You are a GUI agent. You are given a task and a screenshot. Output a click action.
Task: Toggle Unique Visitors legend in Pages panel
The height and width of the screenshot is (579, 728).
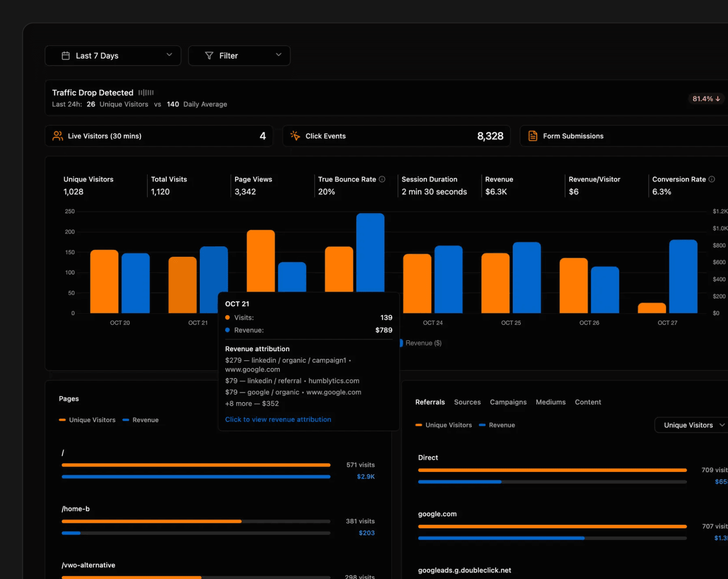click(87, 420)
